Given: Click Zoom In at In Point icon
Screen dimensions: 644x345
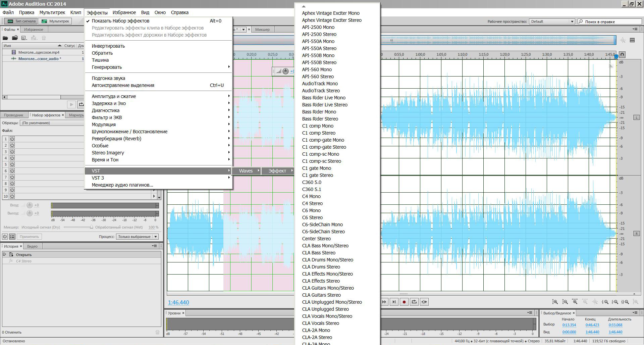Looking at the screenshot, I should tap(605, 302).
